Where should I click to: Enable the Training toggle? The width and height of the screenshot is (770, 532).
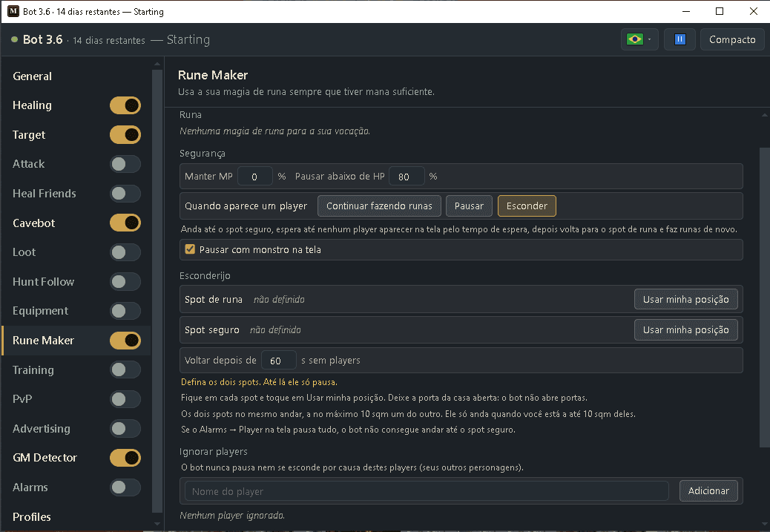pos(125,370)
